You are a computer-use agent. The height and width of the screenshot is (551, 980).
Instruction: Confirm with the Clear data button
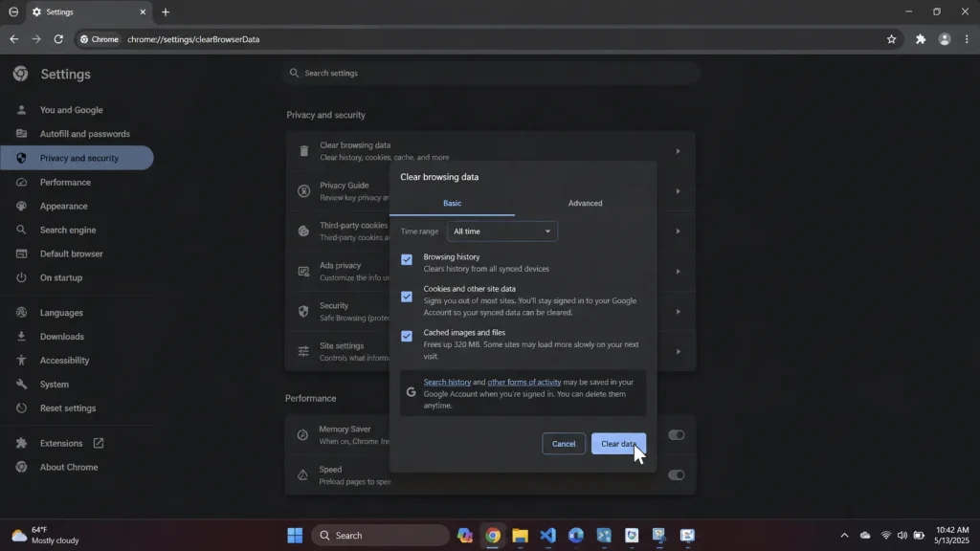[x=618, y=444]
